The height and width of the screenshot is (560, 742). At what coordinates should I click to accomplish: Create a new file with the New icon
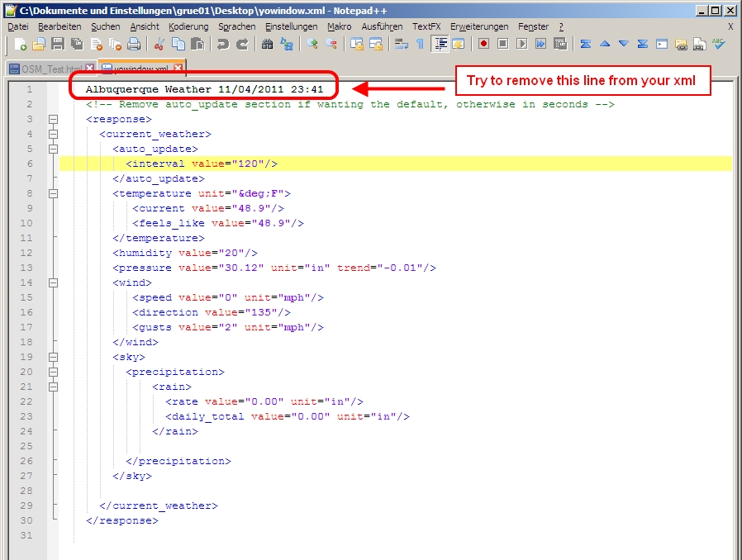20,44
